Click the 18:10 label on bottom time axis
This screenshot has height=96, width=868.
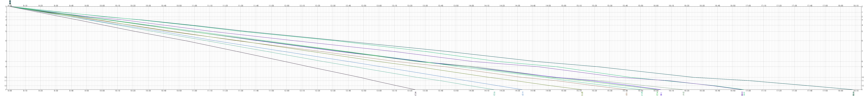pos(856,91)
